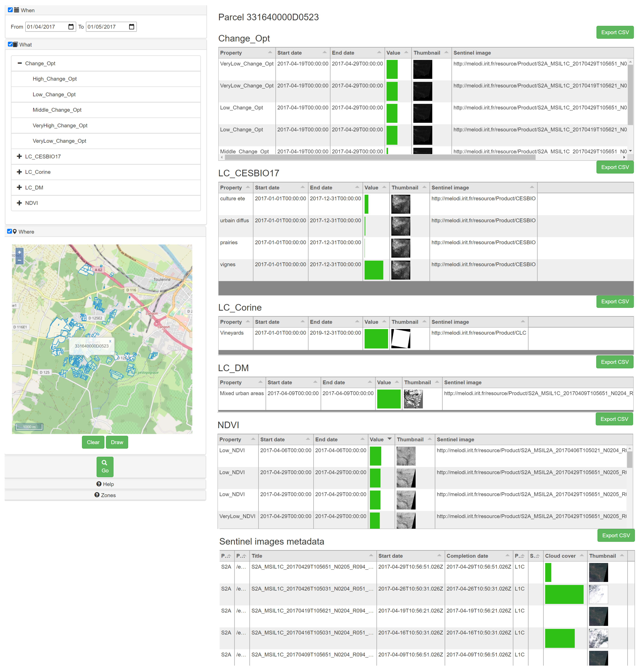Image resolution: width=641 pixels, height=672 pixels.
Task: Collapse the Change_Opt tree node
Action: click(x=20, y=63)
